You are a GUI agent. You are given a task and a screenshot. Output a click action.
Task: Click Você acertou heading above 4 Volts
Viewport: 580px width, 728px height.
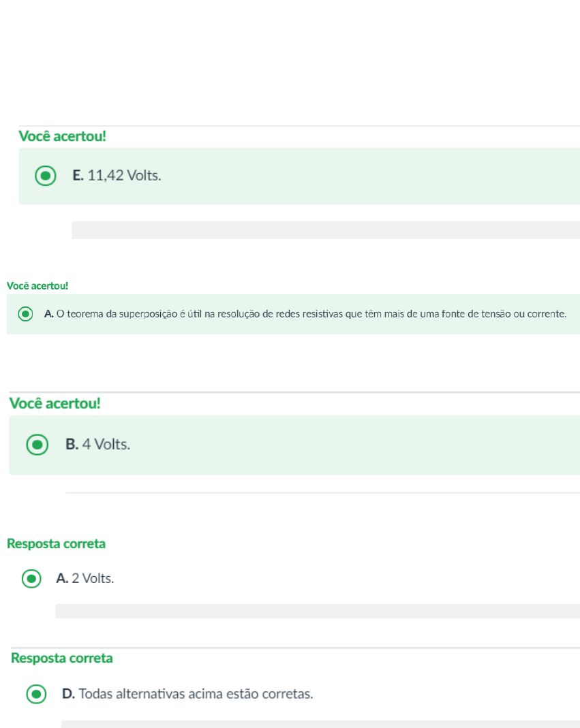pyautogui.click(x=55, y=403)
